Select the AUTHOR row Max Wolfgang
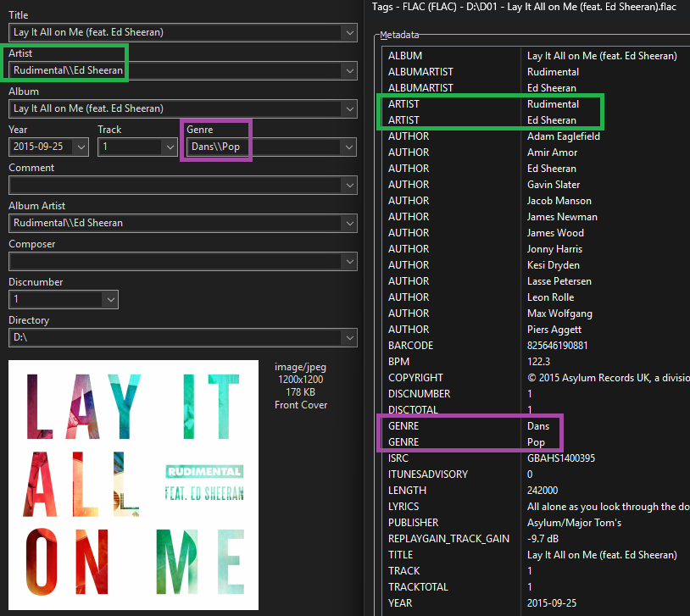The image size is (690, 616). pyautogui.click(x=536, y=314)
